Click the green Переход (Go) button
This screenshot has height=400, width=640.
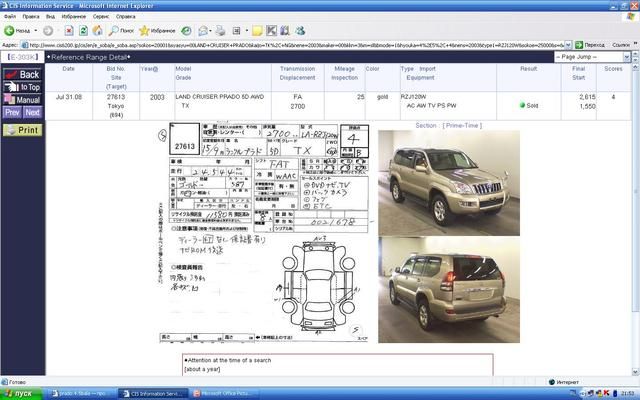tap(590, 45)
